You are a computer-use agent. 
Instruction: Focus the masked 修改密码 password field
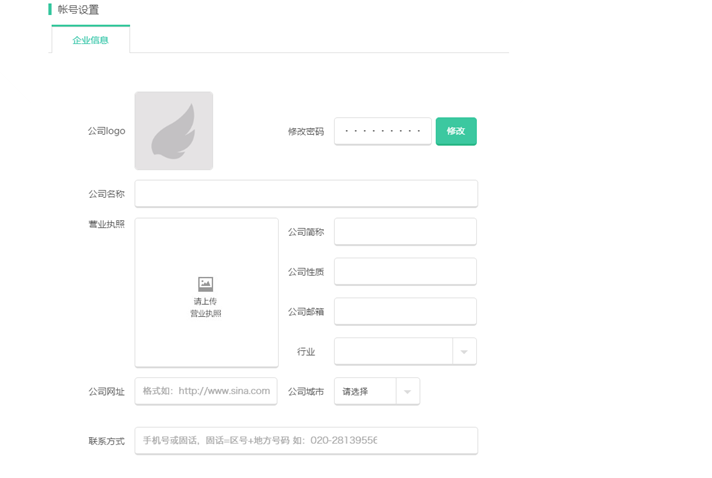coord(382,131)
